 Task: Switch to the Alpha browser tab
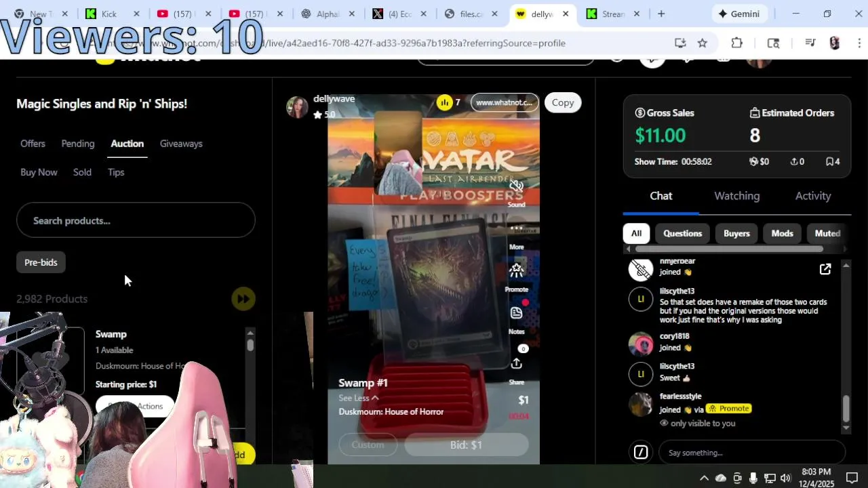click(x=329, y=14)
